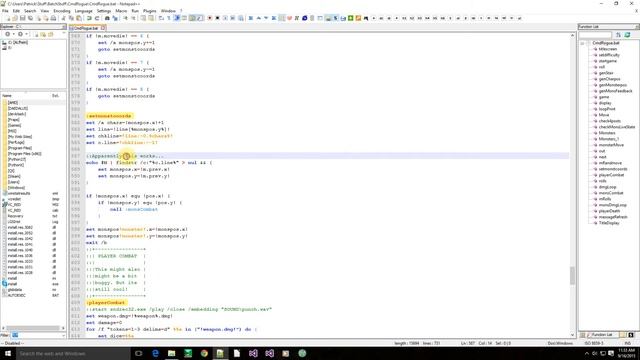The width and height of the screenshot is (640, 360).
Task: Click the Open file toolbar icon
Action: coord(15,18)
